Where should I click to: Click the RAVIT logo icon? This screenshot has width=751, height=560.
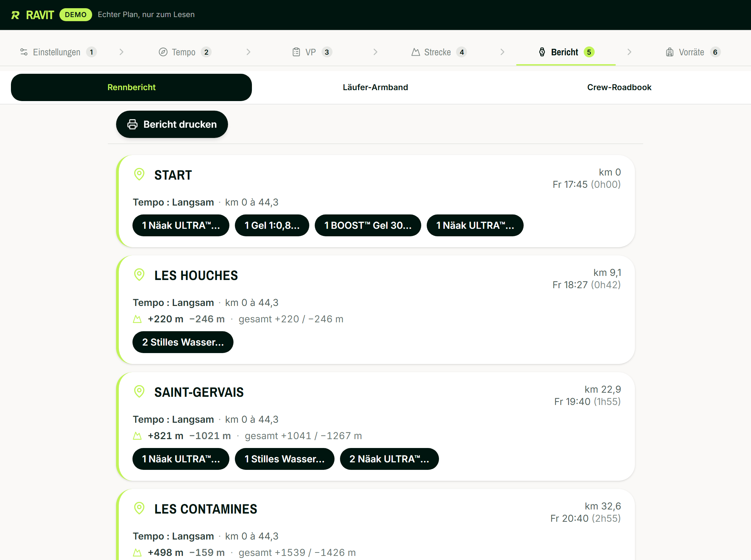coord(15,15)
